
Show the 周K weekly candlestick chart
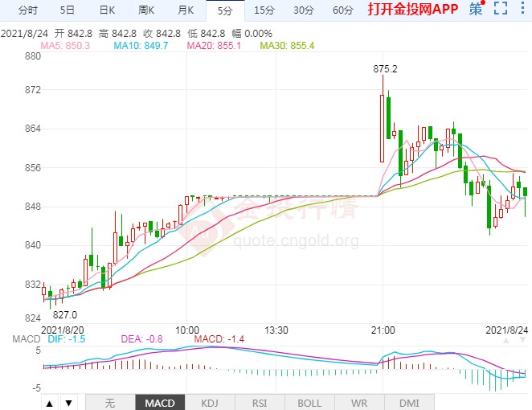point(146,10)
